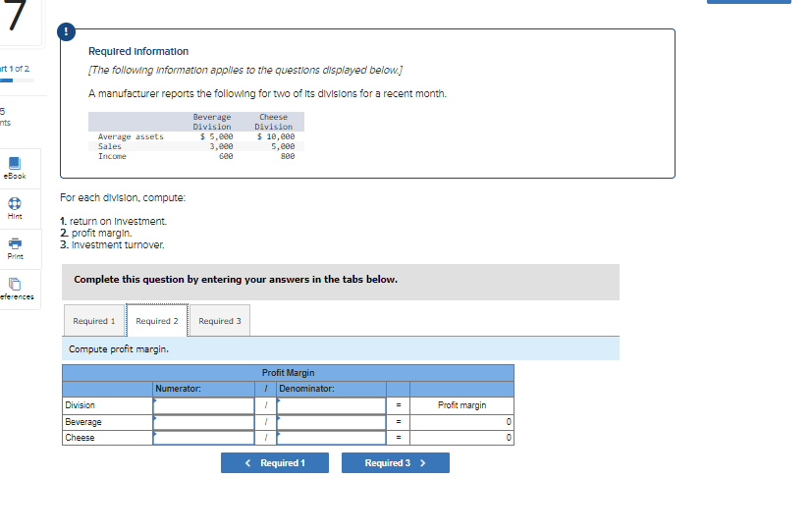Screen dimensions: 812x532
Task: Click 'Profit Margin' table title
Action: (288, 373)
